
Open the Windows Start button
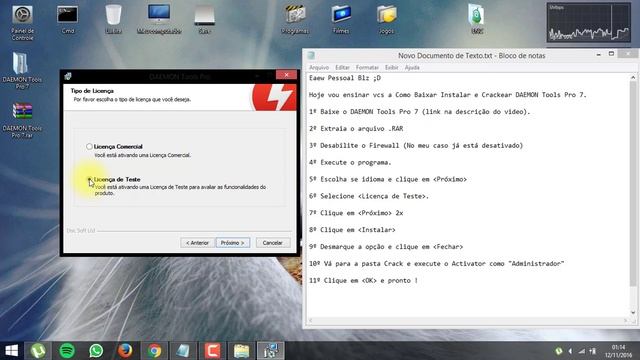point(11,351)
